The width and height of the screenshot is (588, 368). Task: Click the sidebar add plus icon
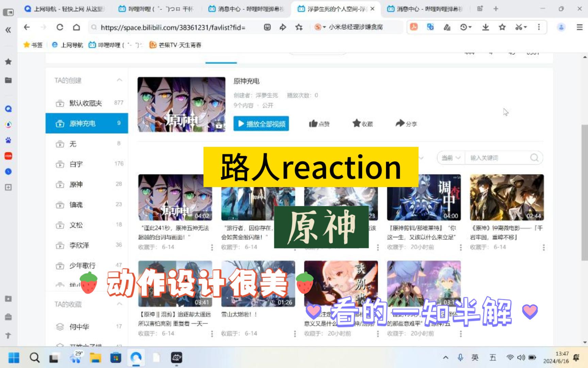[8, 187]
